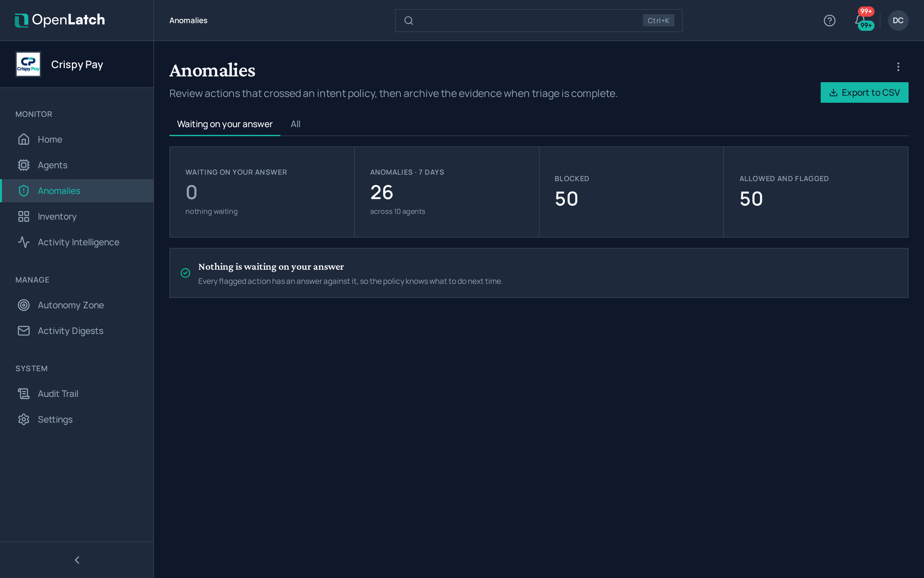Click the across 10 agents text
This screenshot has height=578, width=924.
[397, 211]
